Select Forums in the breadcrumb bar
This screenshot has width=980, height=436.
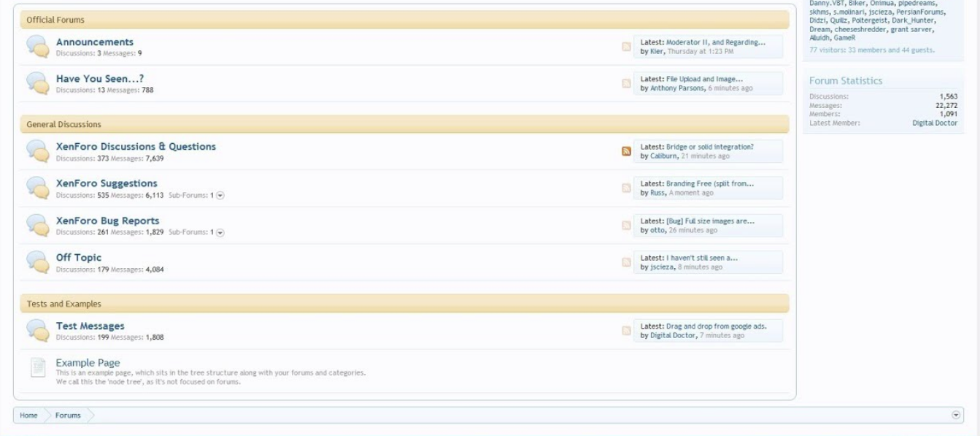click(x=68, y=416)
